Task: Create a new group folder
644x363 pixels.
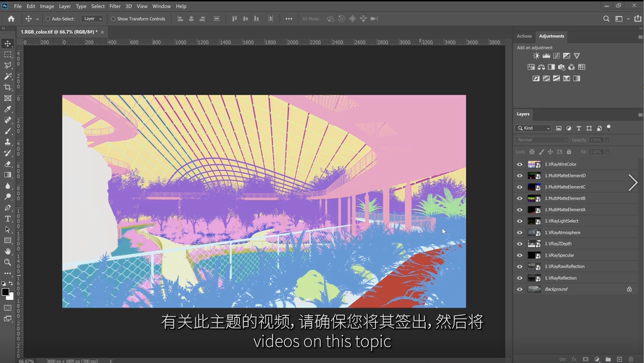Action: (608, 360)
